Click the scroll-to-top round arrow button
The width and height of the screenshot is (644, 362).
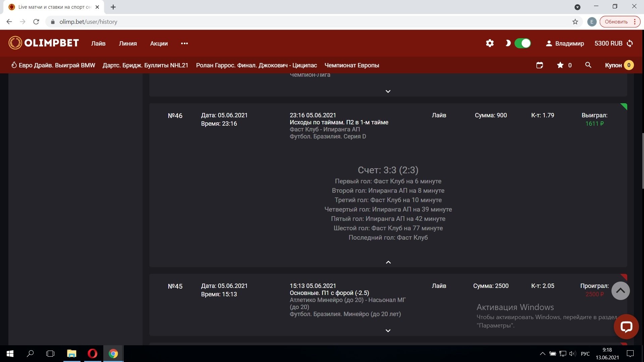tap(620, 291)
